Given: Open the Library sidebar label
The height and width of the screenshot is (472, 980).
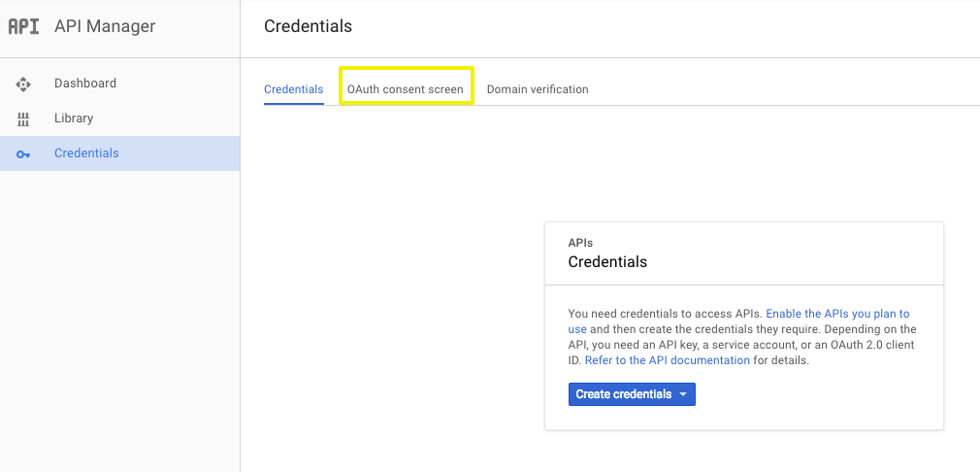Looking at the screenshot, I should pos(74,118).
